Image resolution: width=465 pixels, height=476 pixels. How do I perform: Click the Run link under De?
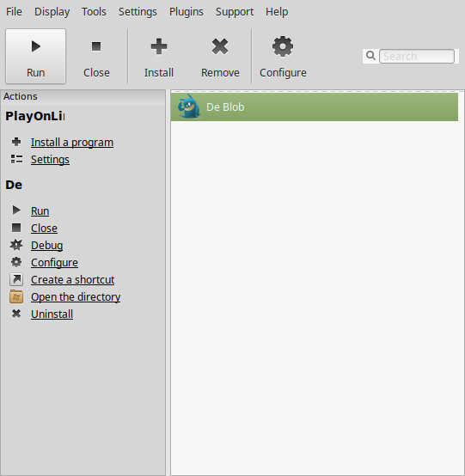pos(40,211)
